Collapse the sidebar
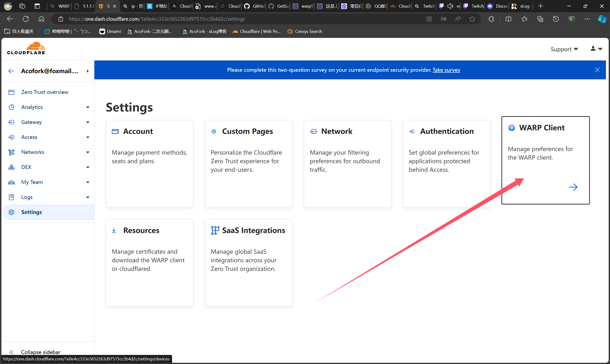 [35, 352]
